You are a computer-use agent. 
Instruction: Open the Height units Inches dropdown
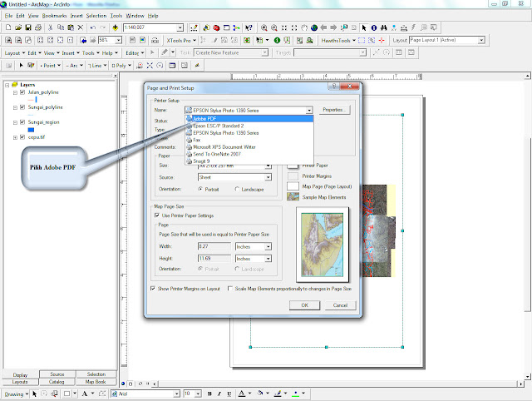(x=268, y=259)
